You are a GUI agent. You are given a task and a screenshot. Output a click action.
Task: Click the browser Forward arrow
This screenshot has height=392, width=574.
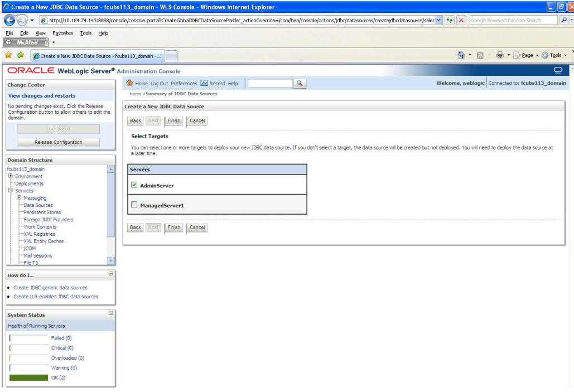tap(22, 20)
